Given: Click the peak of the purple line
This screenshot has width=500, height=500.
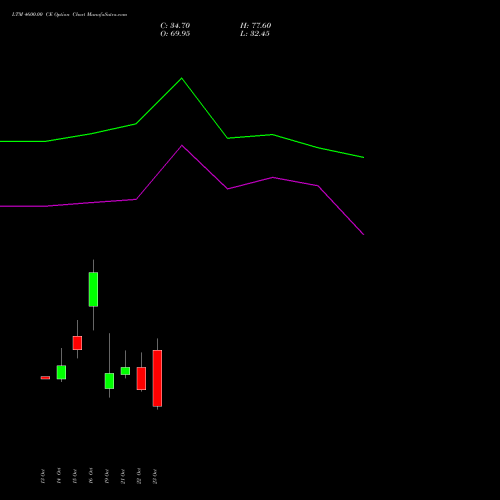Looking at the screenshot, I should tap(182, 146).
